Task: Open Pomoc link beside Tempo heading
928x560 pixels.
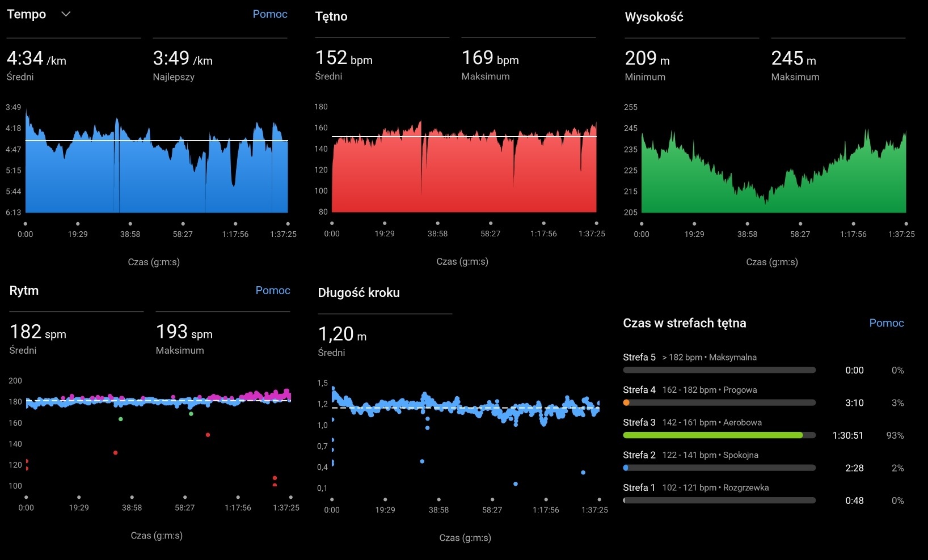Action: 270,14
